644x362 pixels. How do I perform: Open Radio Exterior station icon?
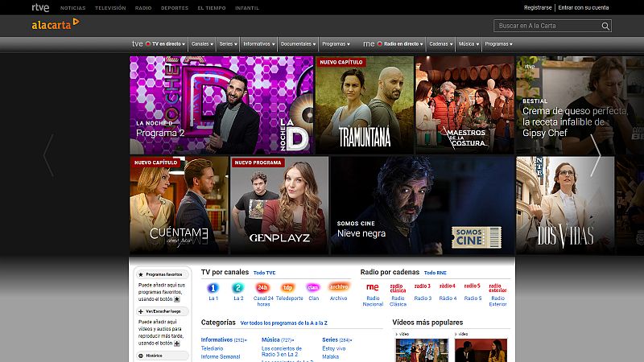coord(497,288)
